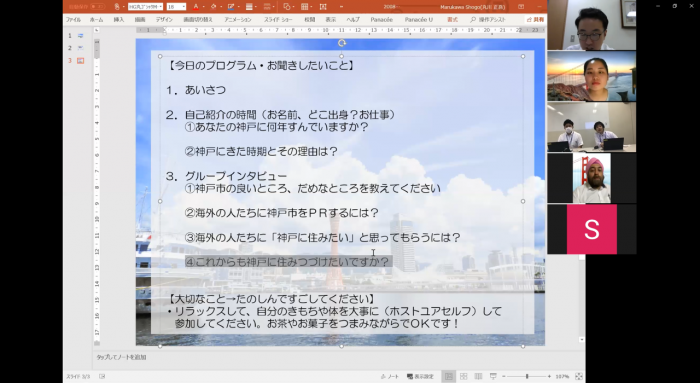Image resolution: width=700 pixels, height=383 pixels.
Task: Toggle the ノート notes button
Action: [390, 377]
